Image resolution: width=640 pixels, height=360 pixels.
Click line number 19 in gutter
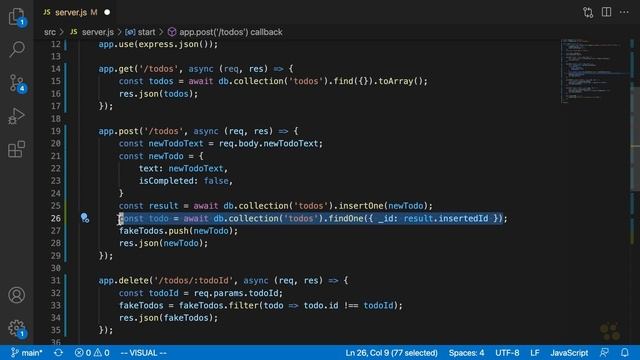[56, 131]
